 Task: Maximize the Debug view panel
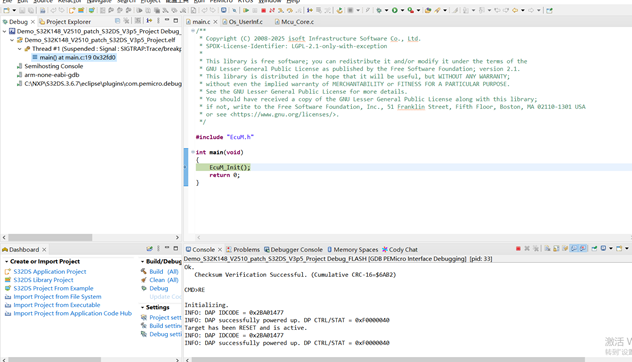click(176, 21)
